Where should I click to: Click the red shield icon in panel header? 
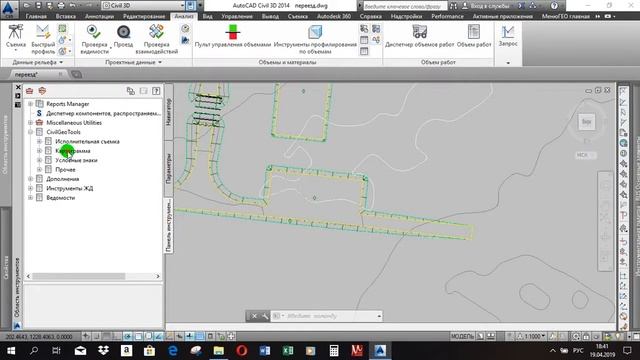(x=42, y=91)
